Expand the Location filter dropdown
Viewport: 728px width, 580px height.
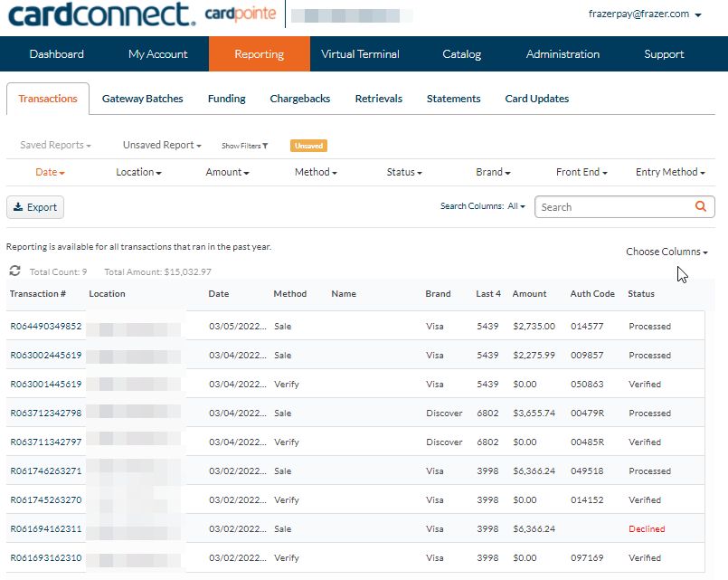click(138, 172)
